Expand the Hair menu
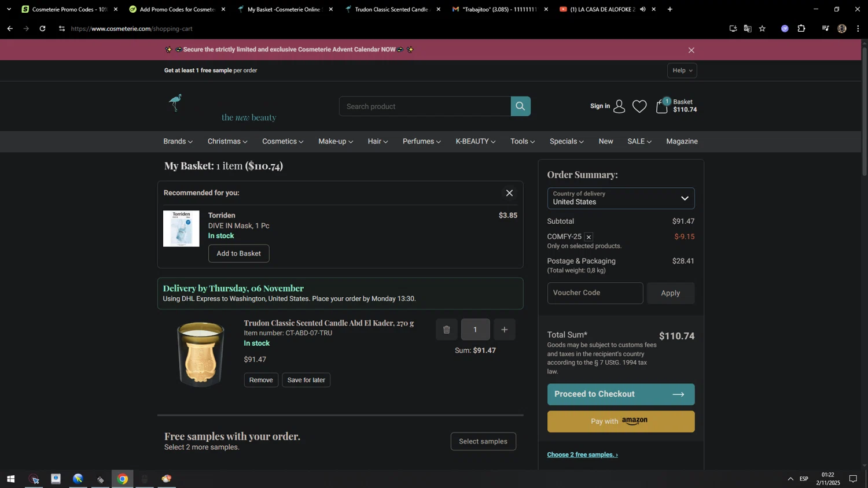868x488 pixels. pos(378,142)
